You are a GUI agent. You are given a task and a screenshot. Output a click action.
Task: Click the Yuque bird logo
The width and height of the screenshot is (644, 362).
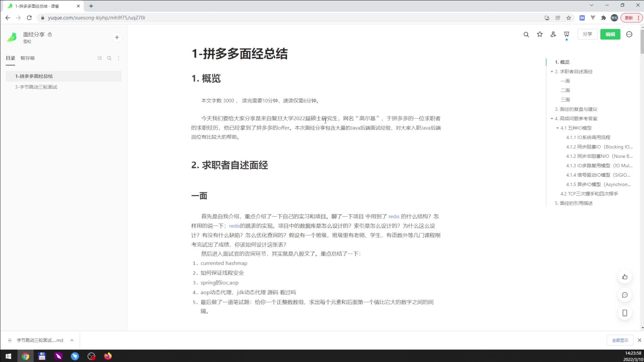(x=12, y=37)
